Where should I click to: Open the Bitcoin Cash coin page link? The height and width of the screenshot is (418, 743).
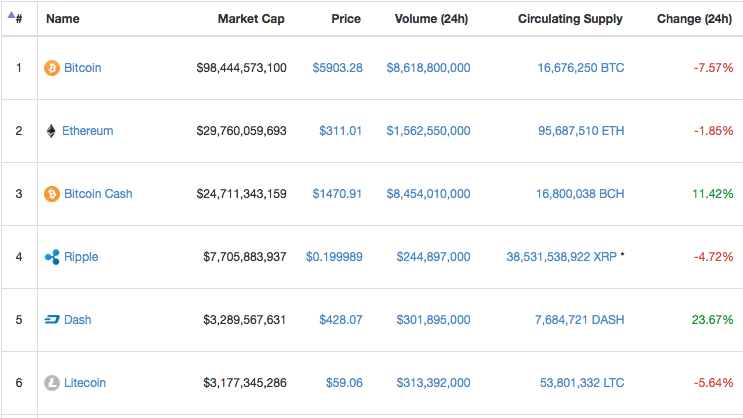click(x=98, y=194)
